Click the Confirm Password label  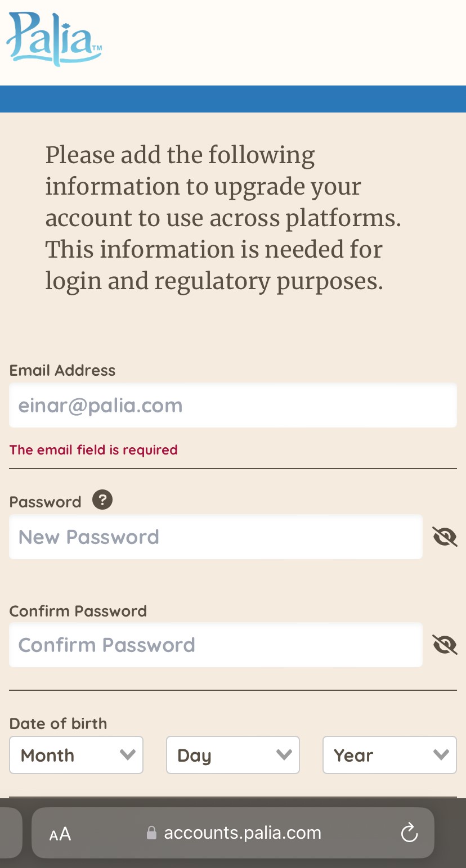coord(78,611)
